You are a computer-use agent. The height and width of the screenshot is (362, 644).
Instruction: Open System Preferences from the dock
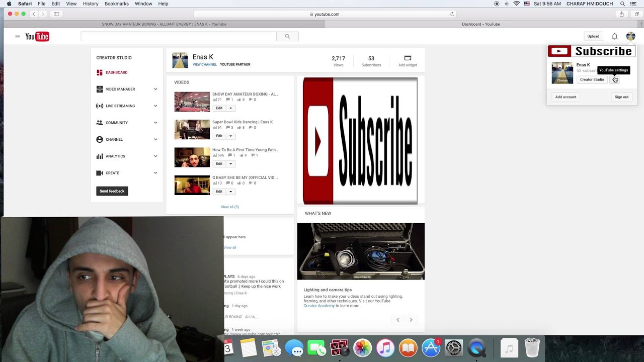coord(453,348)
